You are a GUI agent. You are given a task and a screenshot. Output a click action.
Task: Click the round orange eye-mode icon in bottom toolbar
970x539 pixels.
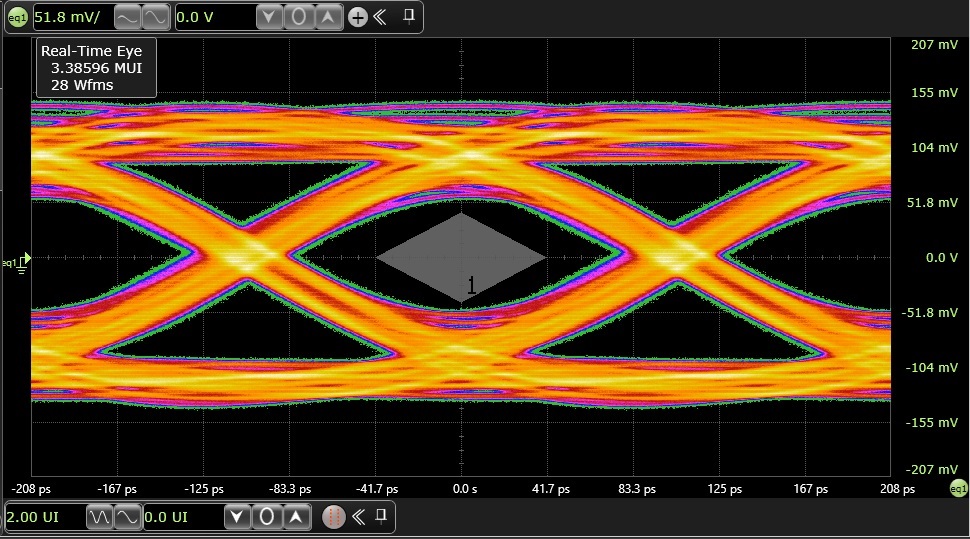tap(335, 517)
